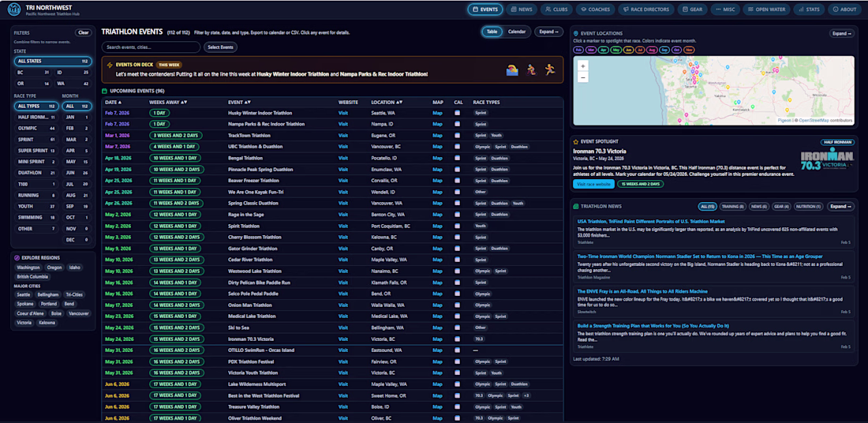Switch to Calendar view

pos(517,32)
